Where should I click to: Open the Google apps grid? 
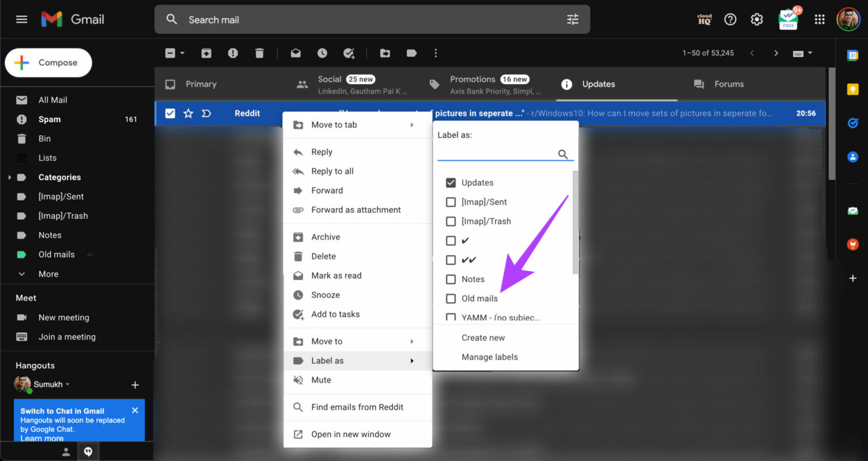tap(820, 19)
